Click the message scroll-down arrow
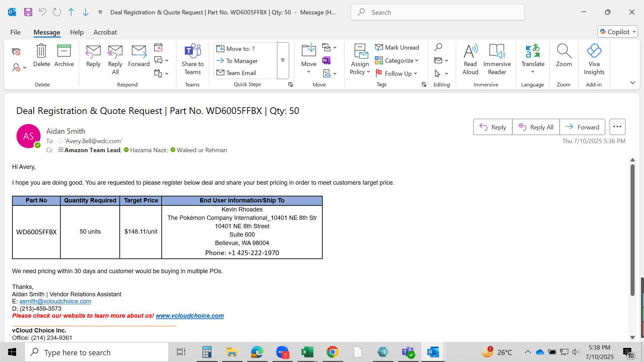This screenshot has width=644, height=362. click(x=633, y=337)
